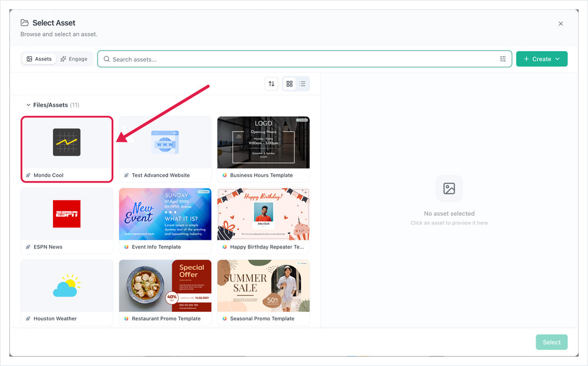The width and height of the screenshot is (588, 366).
Task: Click the rocket icon beside Mondo Cool
Action: tap(28, 175)
